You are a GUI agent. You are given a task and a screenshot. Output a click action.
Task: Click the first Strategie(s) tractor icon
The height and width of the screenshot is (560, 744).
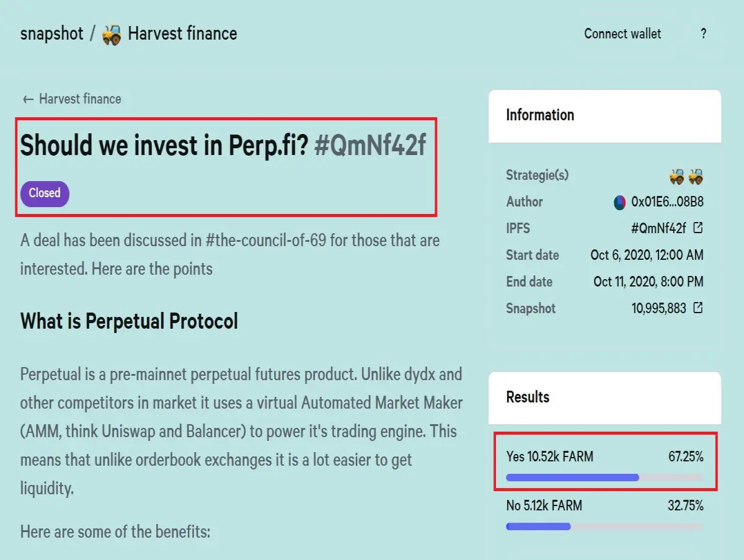tap(676, 176)
